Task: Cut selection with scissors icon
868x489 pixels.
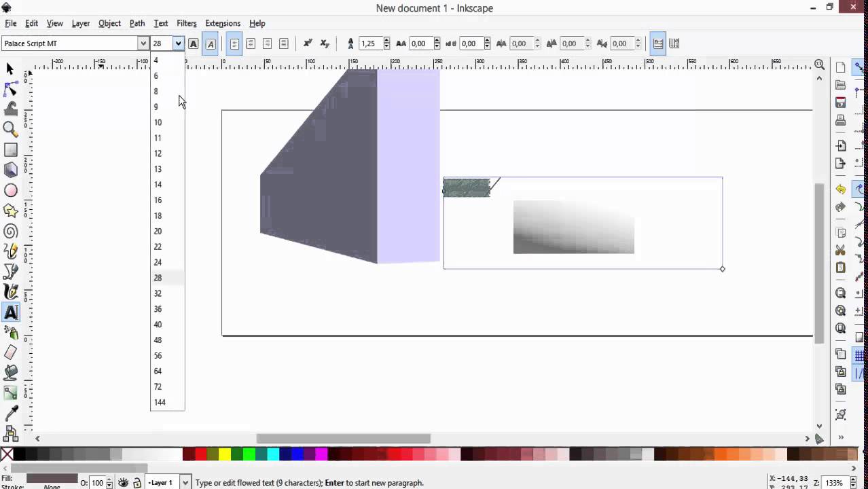Action: click(x=841, y=250)
